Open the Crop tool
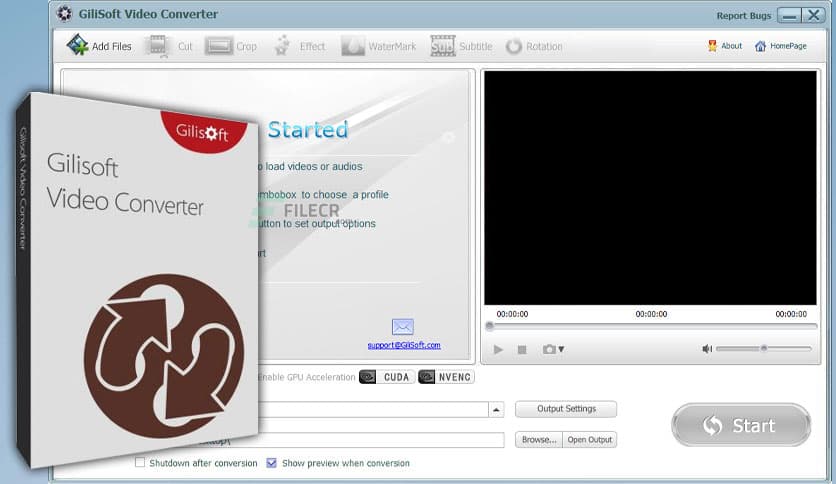 pyautogui.click(x=231, y=46)
